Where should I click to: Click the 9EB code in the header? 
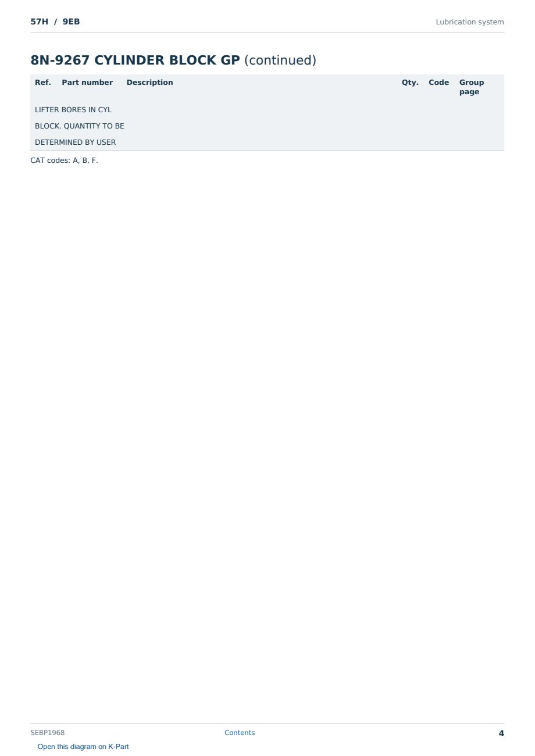(x=71, y=22)
